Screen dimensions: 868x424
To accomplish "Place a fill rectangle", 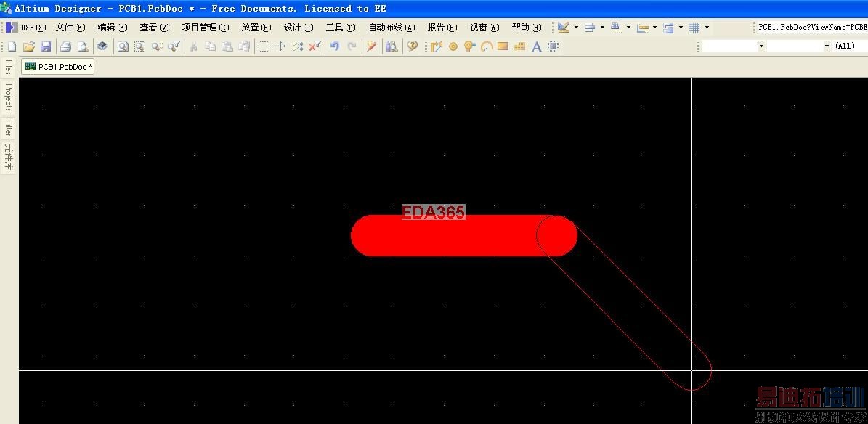I will click(x=503, y=46).
